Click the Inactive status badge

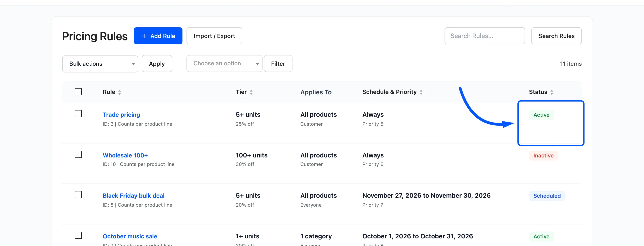coord(543,155)
